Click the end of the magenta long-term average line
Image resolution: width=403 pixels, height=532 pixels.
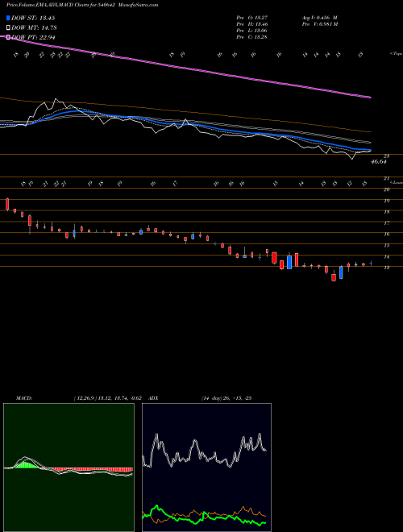point(370,97)
